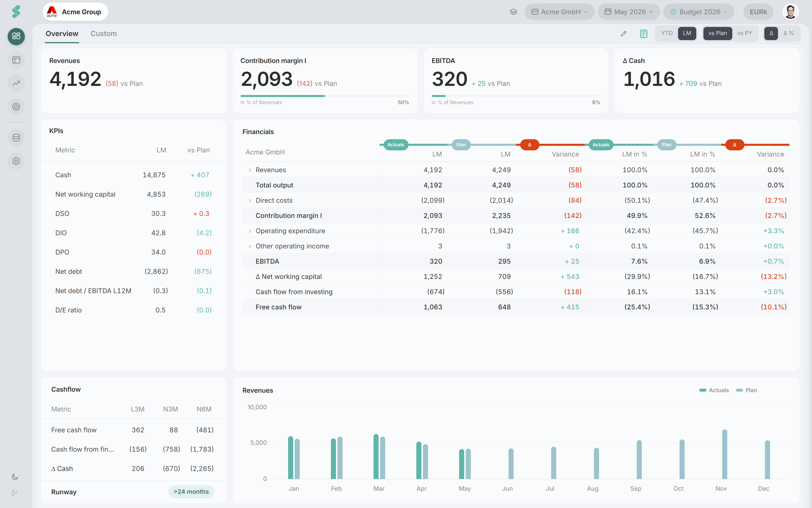
Task: Select vs Plan comparison toggle
Action: 718,33
